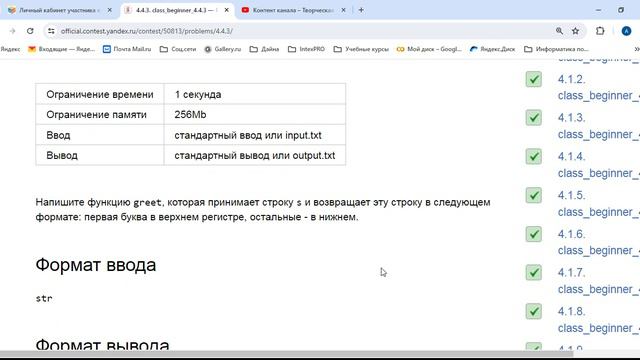
Task: Open the Информатика bookmarks folder
Action: [x=556, y=49]
